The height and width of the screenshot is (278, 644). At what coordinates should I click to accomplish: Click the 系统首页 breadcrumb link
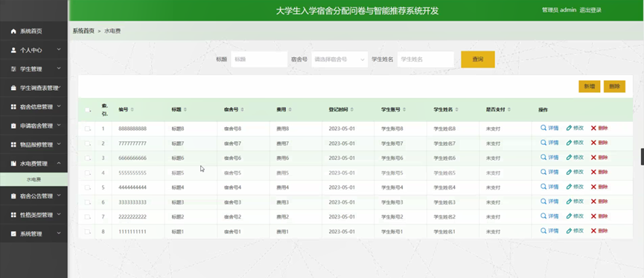tap(83, 31)
